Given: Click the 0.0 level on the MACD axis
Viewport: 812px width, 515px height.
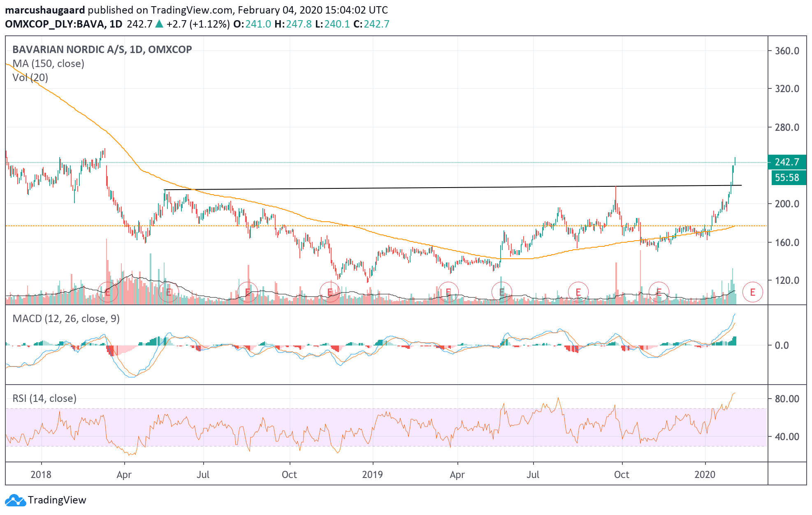Looking at the screenshot, I should 782,346.
